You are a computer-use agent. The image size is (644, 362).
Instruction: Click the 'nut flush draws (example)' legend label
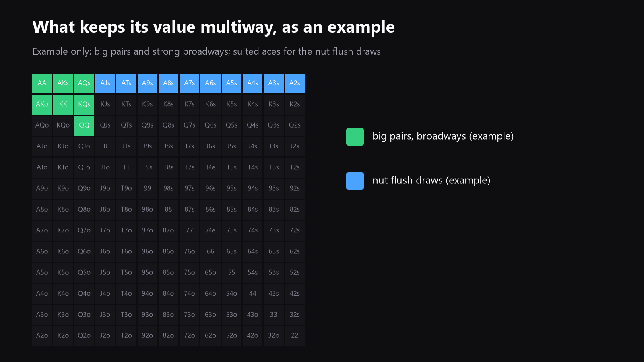[x=431, y=181]
